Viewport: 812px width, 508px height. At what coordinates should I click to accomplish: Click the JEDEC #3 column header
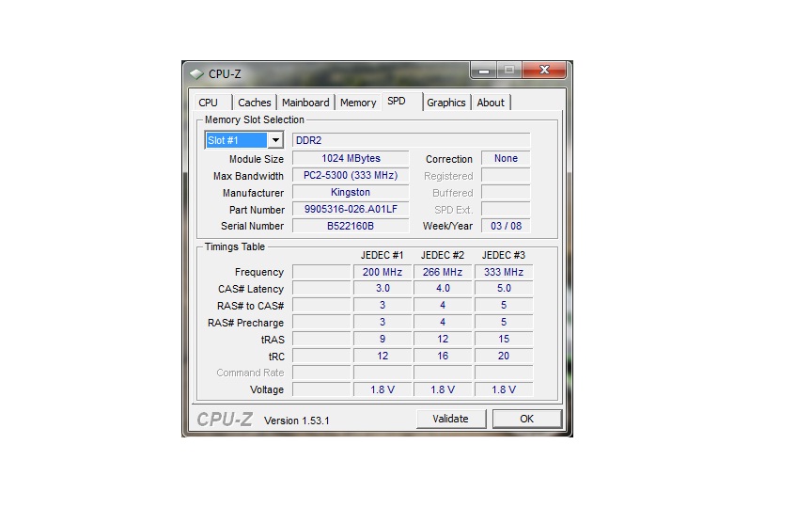[504, 256]
